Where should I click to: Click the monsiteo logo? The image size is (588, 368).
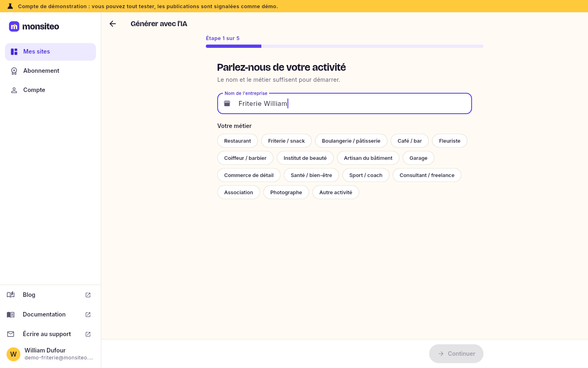[34, 27]
